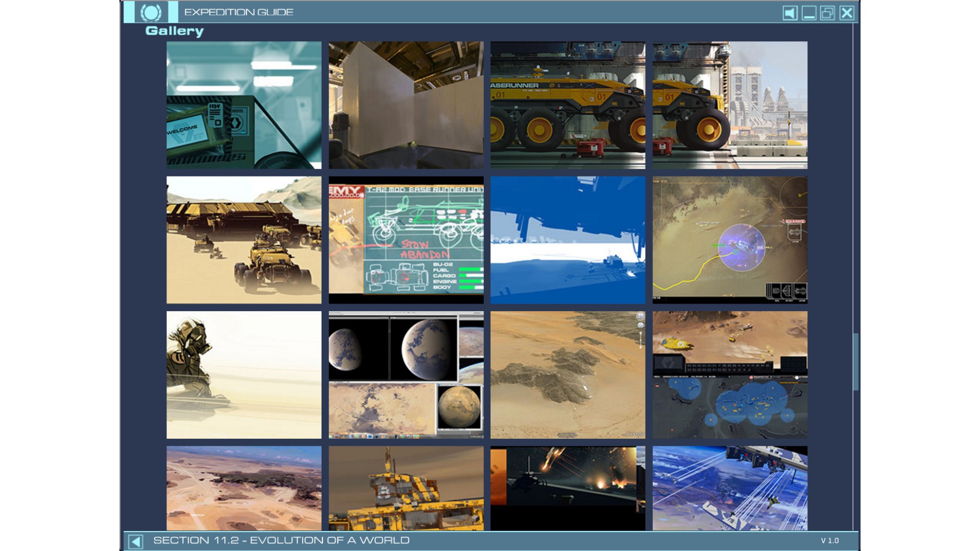The height and width of the screenshot is (551, 980).
Task: Open the aerial rocky ridge desert thumbnail
Action: tap(568, 375)
